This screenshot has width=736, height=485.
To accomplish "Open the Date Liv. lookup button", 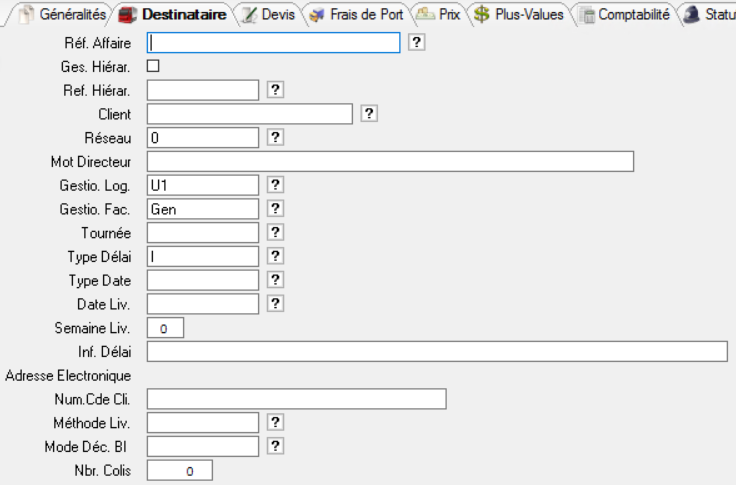I will [276, 303].
